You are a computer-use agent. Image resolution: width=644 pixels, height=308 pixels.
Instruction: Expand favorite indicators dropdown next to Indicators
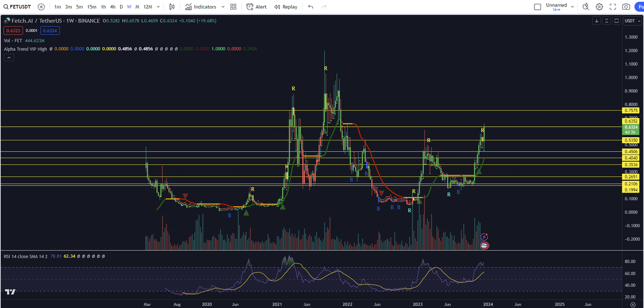222,7
